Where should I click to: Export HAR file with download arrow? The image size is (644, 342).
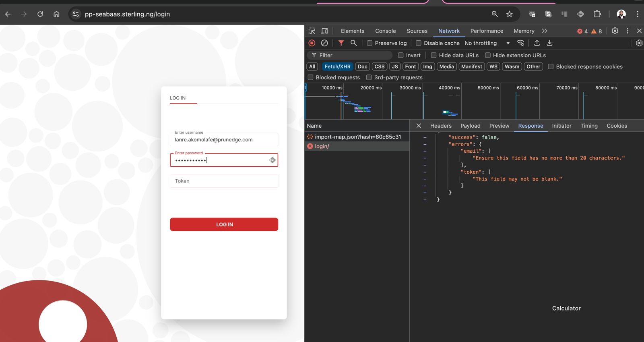click(x=549, y=43)
